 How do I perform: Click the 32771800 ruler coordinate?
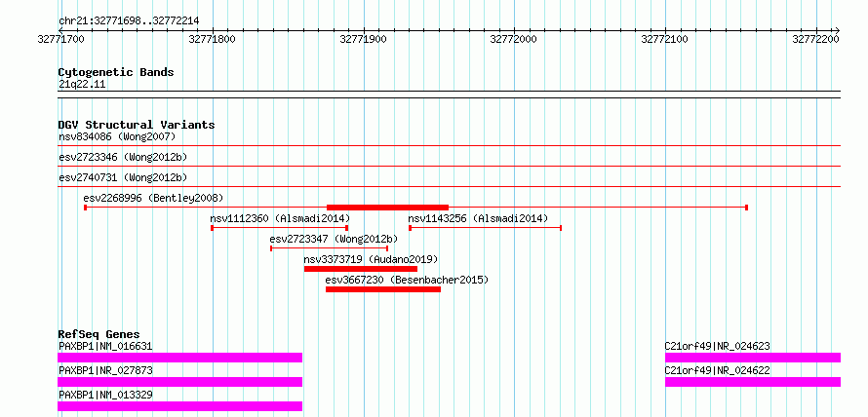pyautogui.click(x=212, y=39)
